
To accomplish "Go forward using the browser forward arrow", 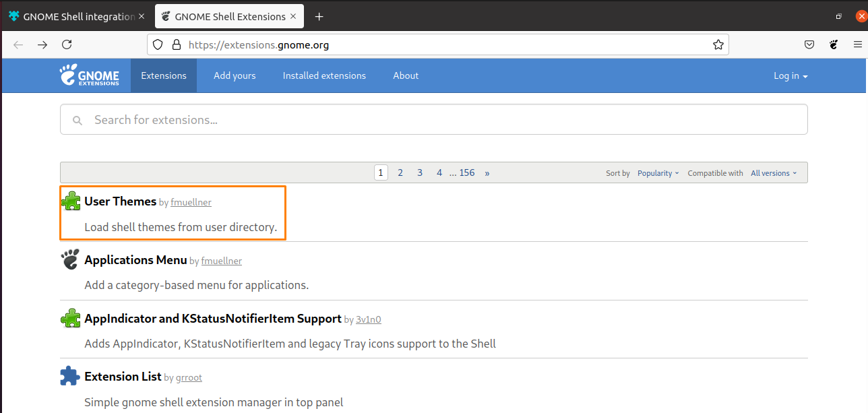I will point(42,44).
